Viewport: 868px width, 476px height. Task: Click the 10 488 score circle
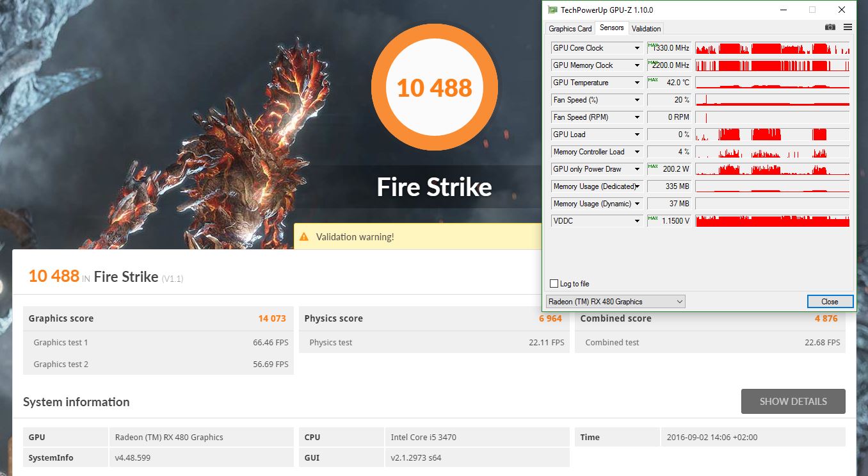coord(434,88)
